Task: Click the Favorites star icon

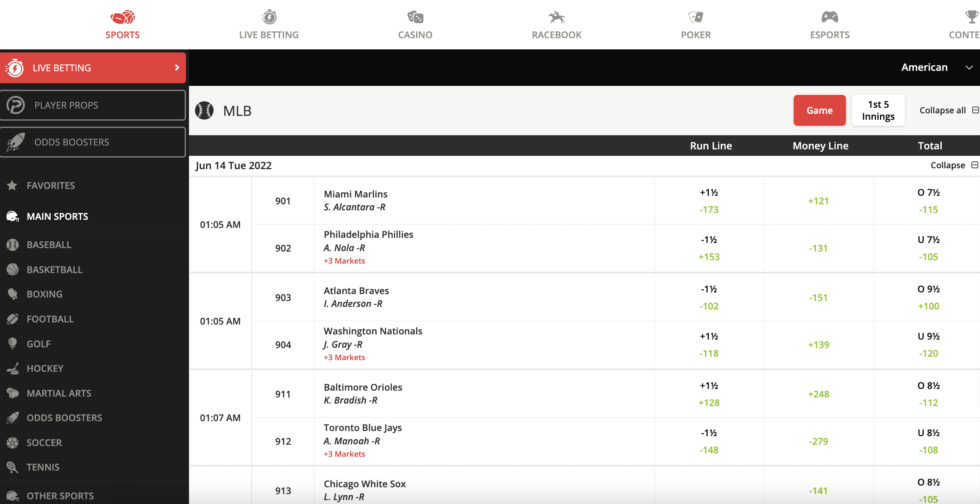Action: tap(12, 185)
